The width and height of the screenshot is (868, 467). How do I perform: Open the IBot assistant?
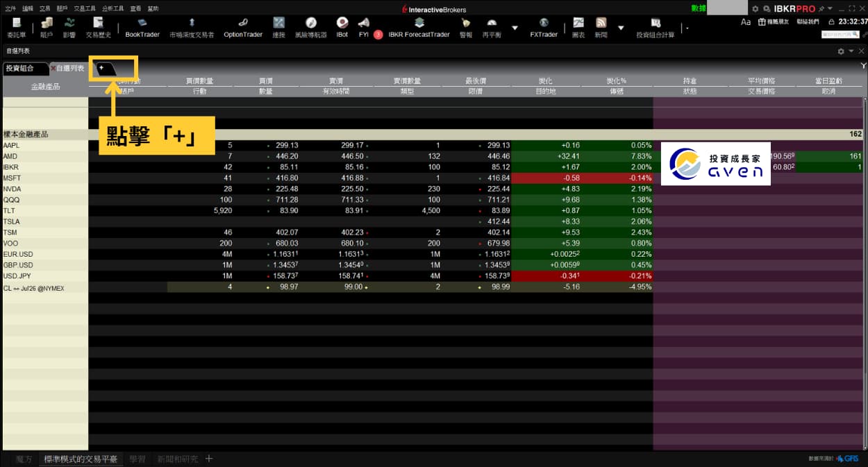(x=342, y=28)
